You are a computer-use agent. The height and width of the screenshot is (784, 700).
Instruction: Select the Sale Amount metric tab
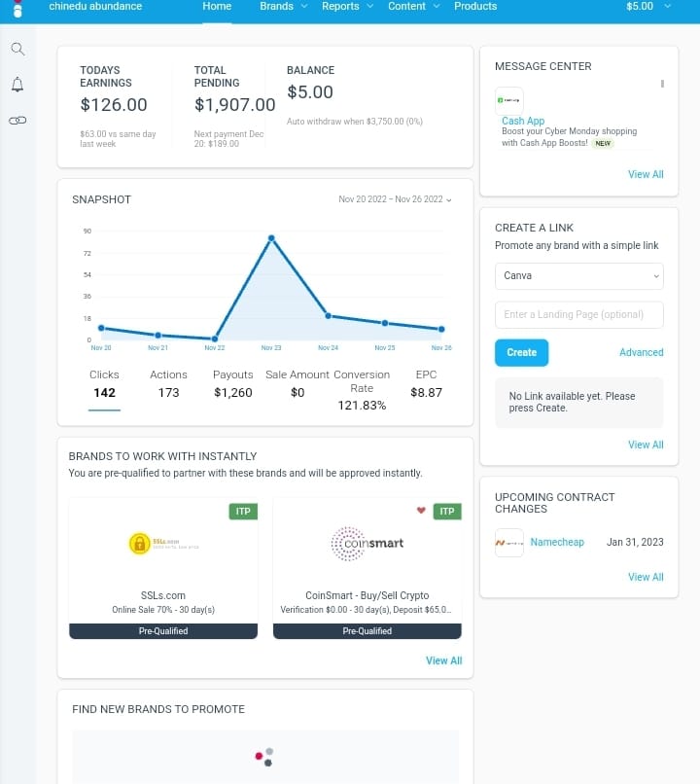click(x=297, y=384)
